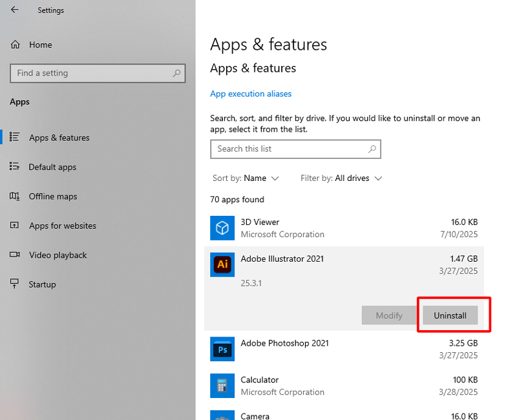Open Video playback section
Image resolution: width=517 pixels, height=420 pixels.
58,255
